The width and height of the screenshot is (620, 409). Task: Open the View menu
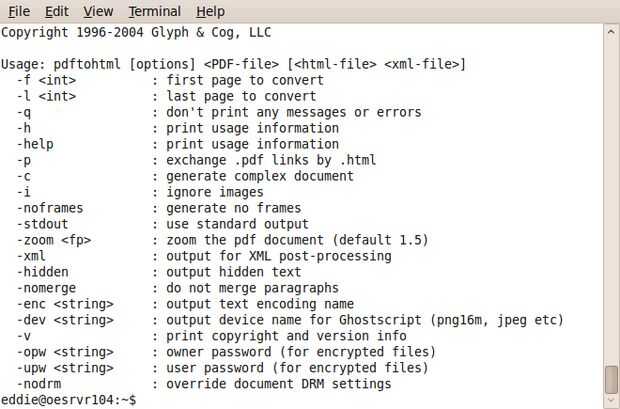98,11
